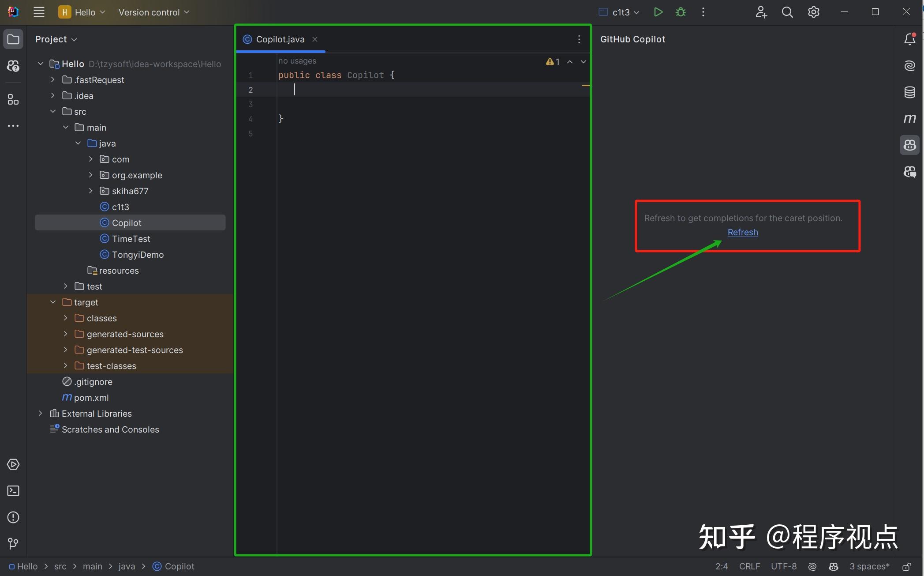Image resolution: width=924 pixels, height=576 pixels.
Task: Toggle file writable state via lock icon
Action: pyautogui.click(x=907, y=566)
